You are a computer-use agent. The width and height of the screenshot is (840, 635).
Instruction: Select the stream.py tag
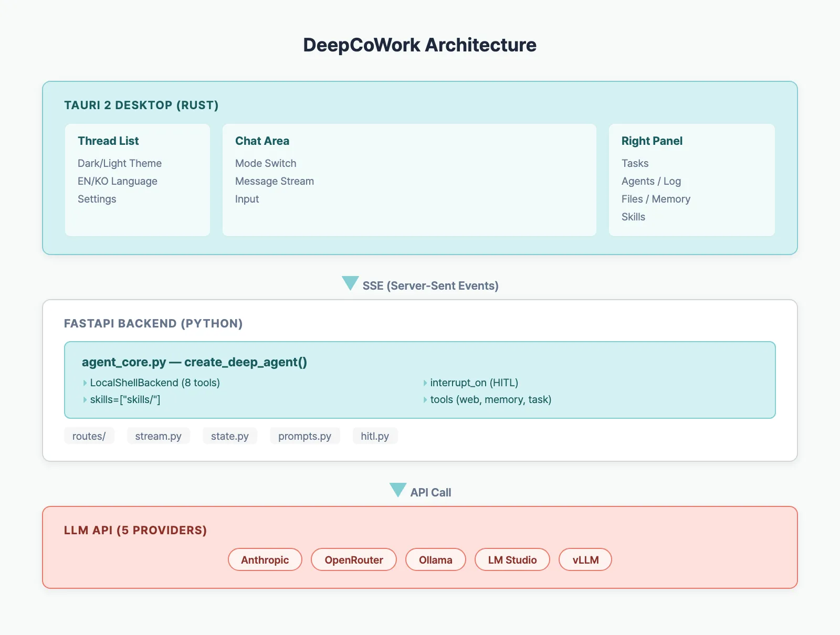[x=158, y=436]
